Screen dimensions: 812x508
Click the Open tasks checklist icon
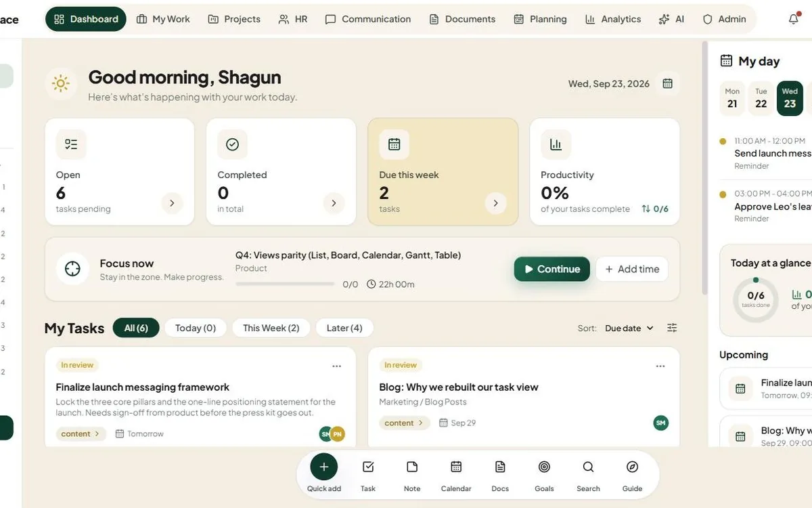click(71, 144)
